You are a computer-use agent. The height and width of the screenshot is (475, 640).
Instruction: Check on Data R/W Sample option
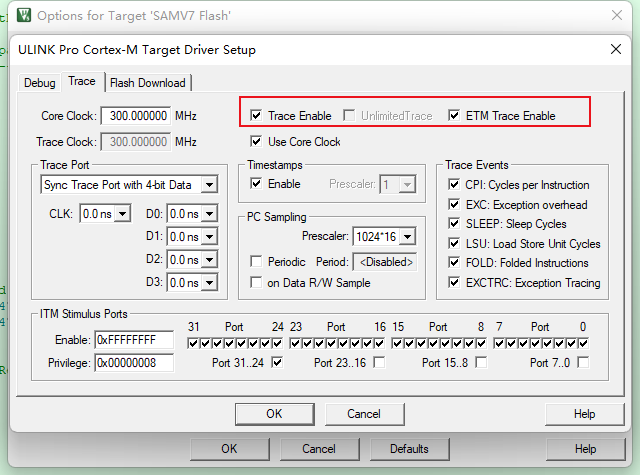257,283
